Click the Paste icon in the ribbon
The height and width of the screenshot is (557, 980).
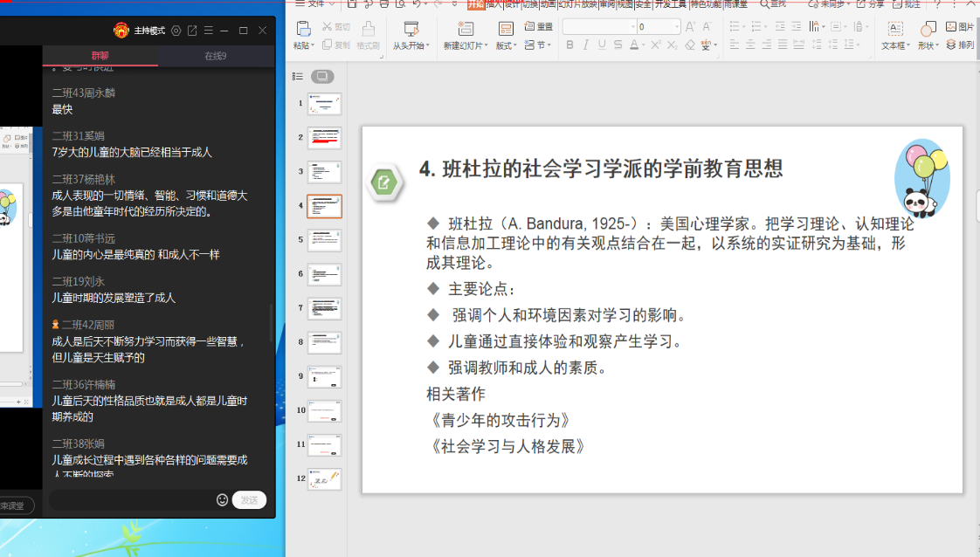pos(303,29)
